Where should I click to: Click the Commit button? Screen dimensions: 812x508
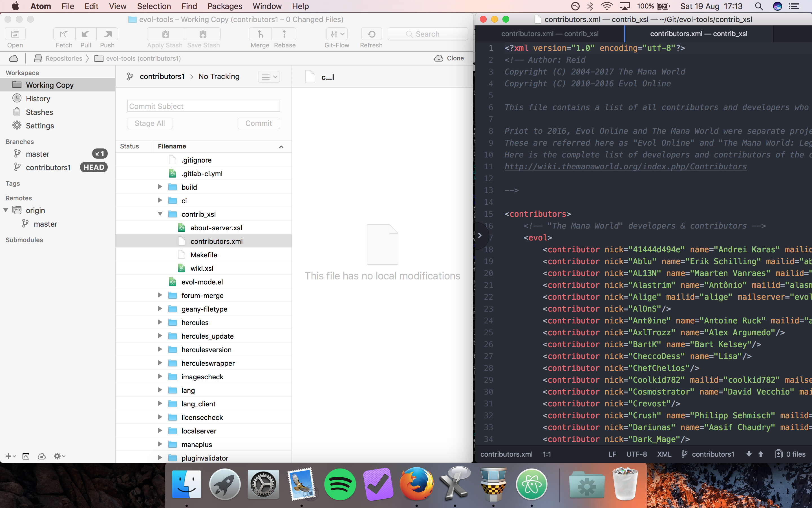[x=258, y=123]
